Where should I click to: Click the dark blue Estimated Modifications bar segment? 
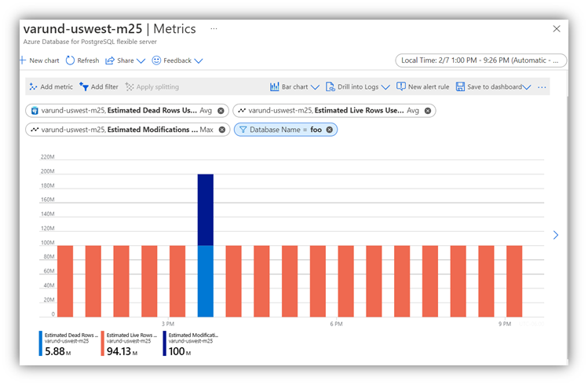[206, 210]
